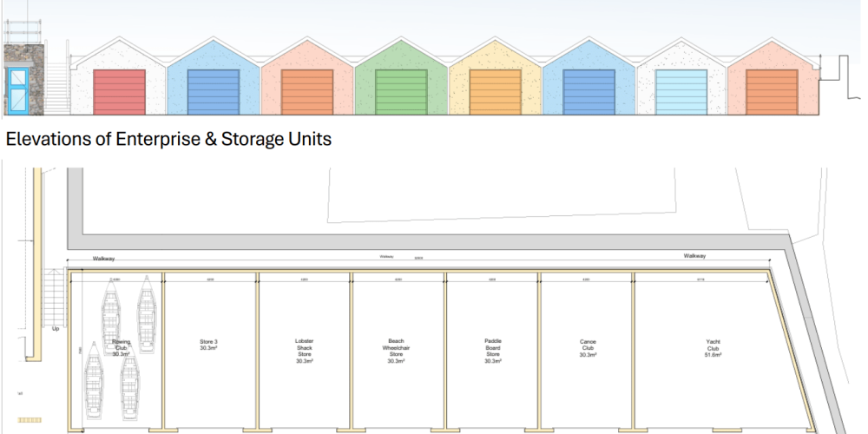868x434 pixels.
Task: Click the heading "Elevations of Enterprise & Storage Units"
Action: (168, 139)
